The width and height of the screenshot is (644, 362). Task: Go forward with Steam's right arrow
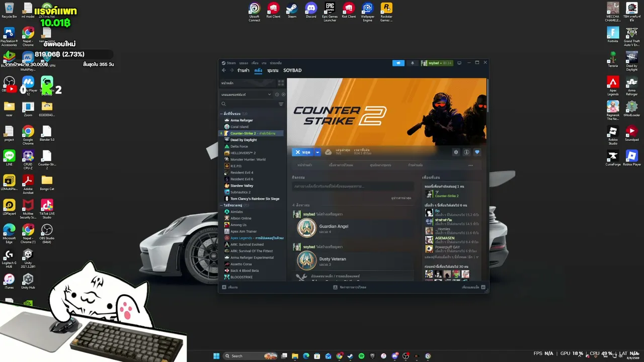(x=231, y=70)
